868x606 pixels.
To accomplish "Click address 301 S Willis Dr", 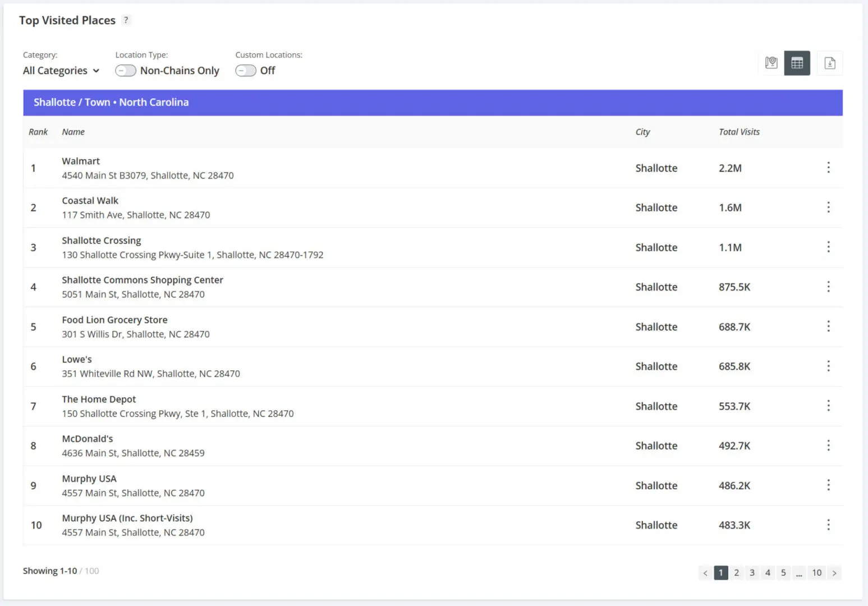I will 136,334.
